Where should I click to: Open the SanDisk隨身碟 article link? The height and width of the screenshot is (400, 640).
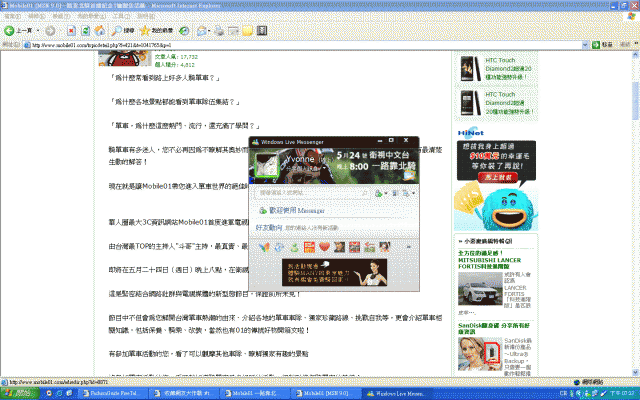[x=493, y=329]
